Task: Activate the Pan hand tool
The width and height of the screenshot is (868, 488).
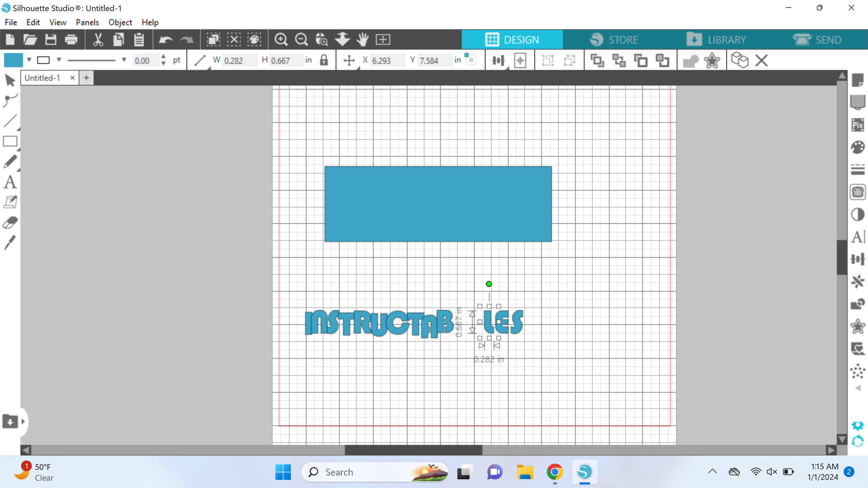Action: click(363, 40)
